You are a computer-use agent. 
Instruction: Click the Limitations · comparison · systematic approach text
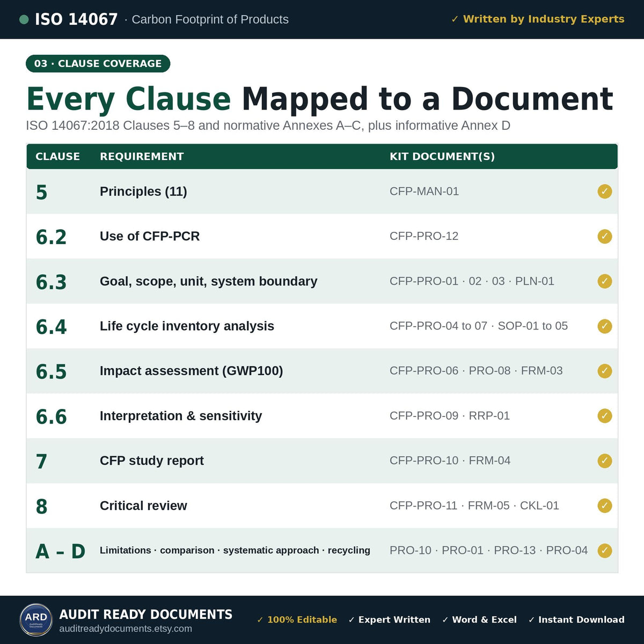coord(235,550)
